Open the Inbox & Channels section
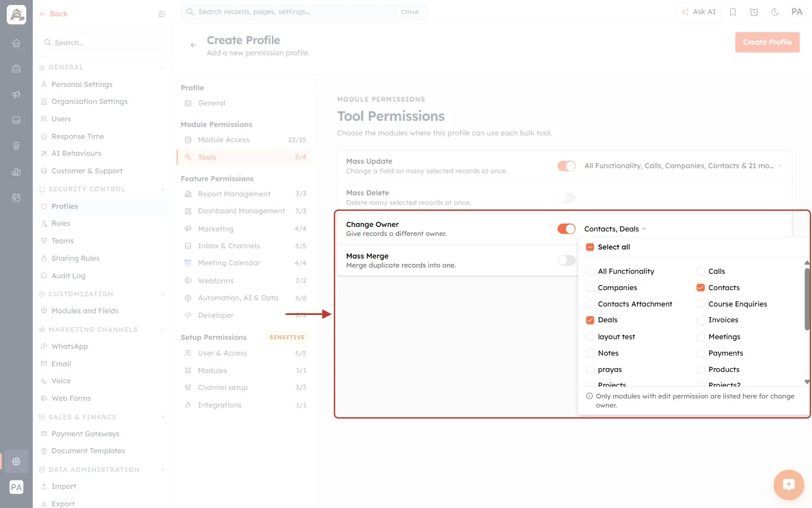This screenshot has width=812, height=508. pyautogui.click(x=245, y=246)
